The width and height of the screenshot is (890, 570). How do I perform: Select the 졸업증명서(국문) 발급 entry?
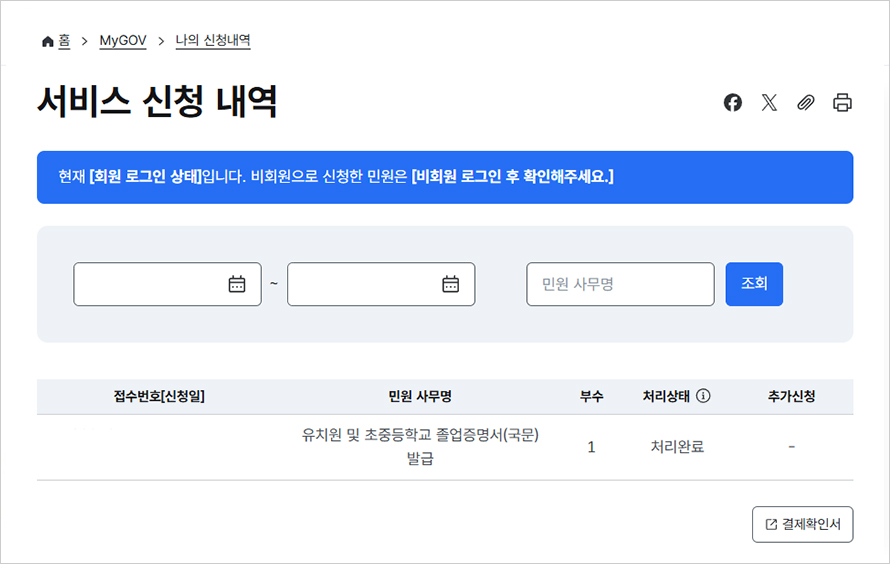tap(420, 446)
